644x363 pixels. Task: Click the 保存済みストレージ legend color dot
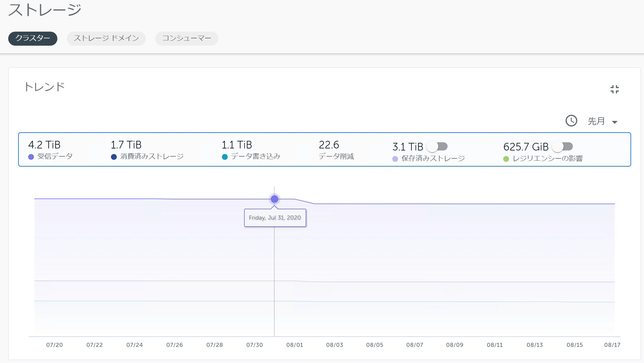tap(395, 159)
